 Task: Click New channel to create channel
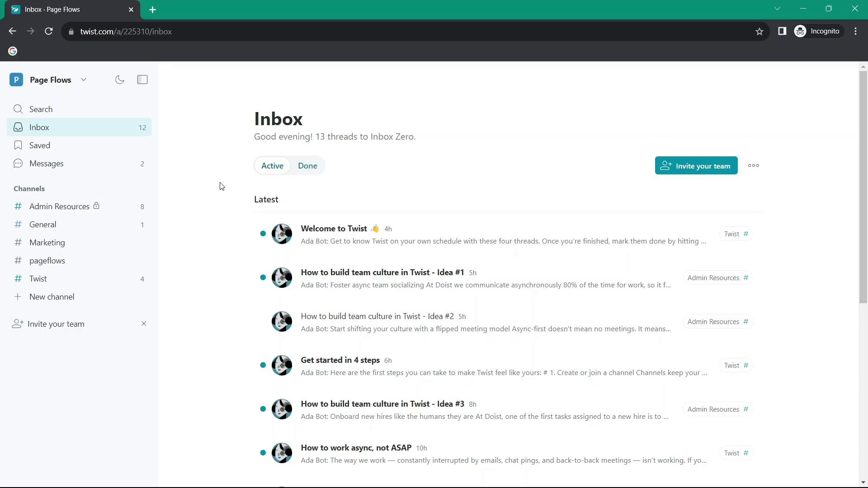tap(52, 297)
